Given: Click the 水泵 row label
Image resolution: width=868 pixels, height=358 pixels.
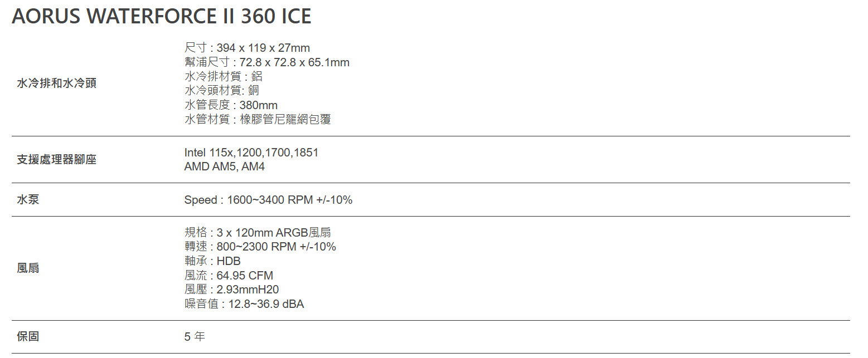Looking at the screenshot, I should 28,199.
